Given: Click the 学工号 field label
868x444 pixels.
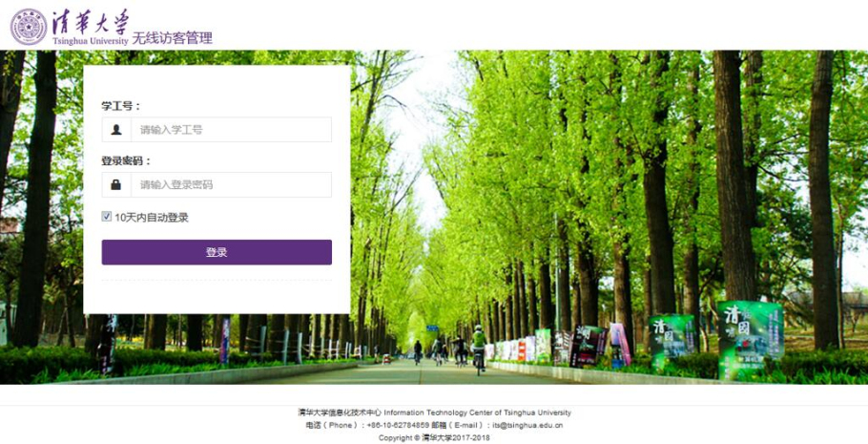Looking at the screenshot, I should point(120,106).
